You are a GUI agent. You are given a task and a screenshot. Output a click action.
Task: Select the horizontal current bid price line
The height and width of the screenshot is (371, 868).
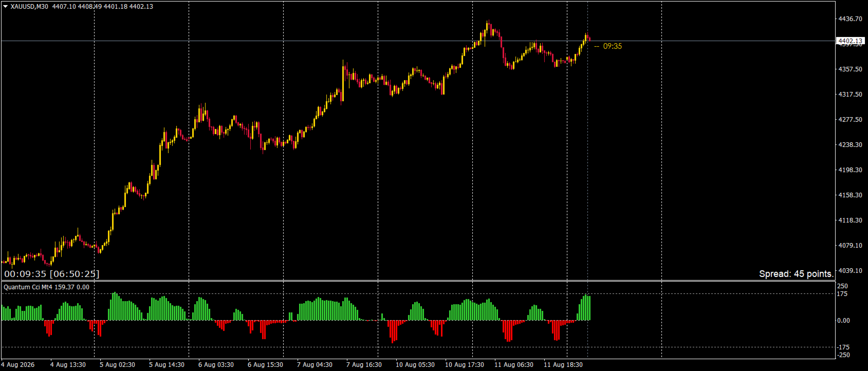click(418, 41)
